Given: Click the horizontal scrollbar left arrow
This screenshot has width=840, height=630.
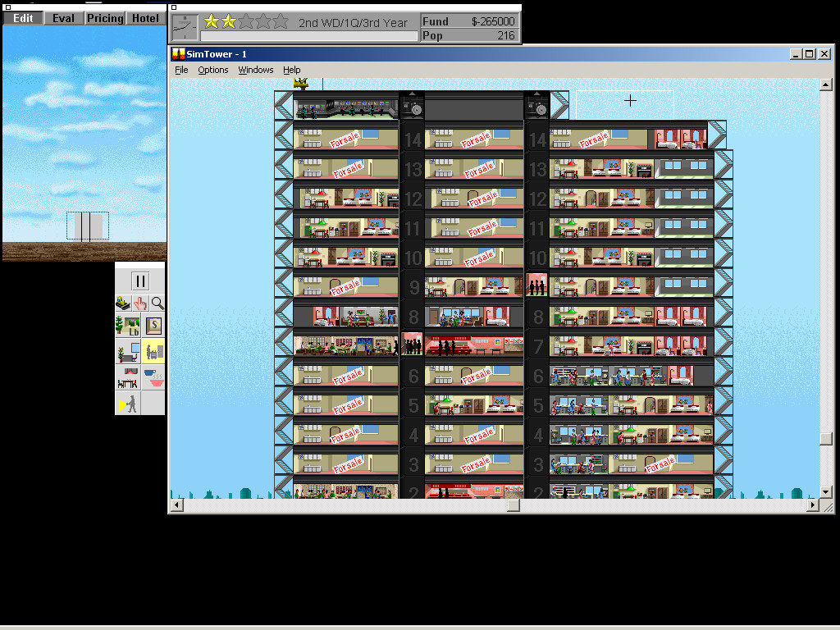Looking at the screenshot, I should [x=177, y=504].
